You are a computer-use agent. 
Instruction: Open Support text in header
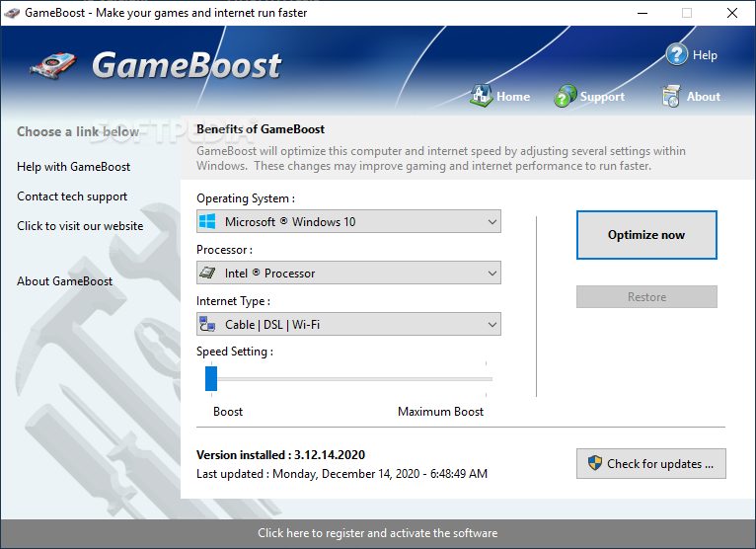coord(602,97)
